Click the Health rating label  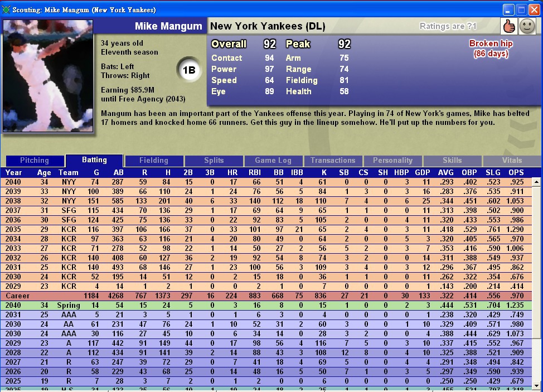click(298, 91)
